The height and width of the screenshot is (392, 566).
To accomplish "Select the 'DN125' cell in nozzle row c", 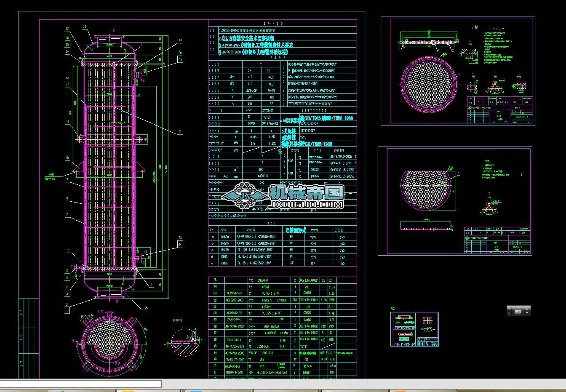I will pos(225,250).
